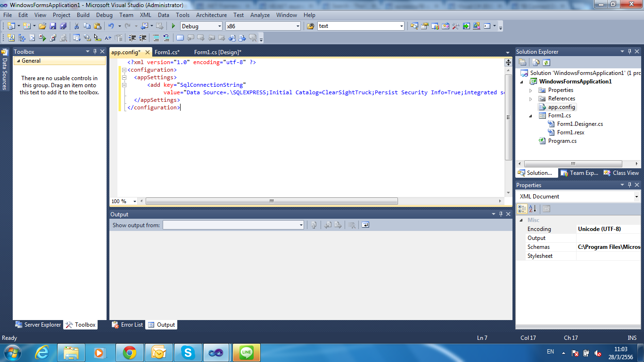Image resolution: width=644 pixels, height=362 pixels.
Task: Click Show All Files in Solution Explorer
Action: tap(536, 62)
